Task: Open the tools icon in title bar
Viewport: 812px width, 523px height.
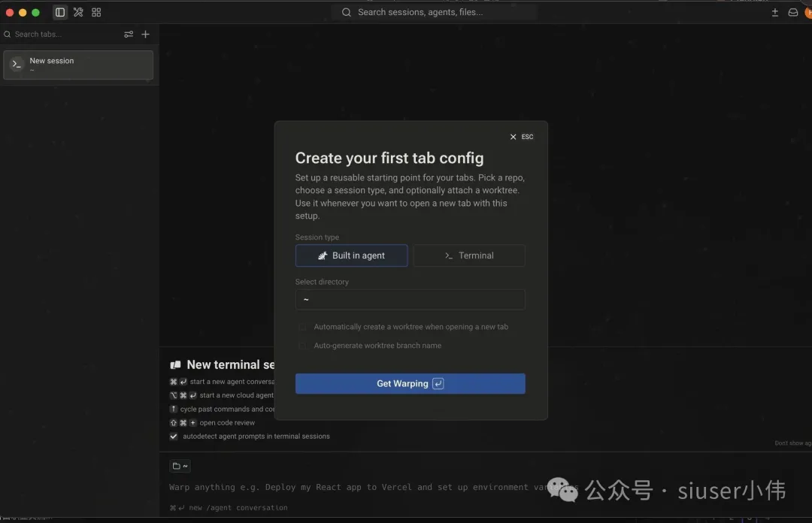Action: [x=78, y=12]
